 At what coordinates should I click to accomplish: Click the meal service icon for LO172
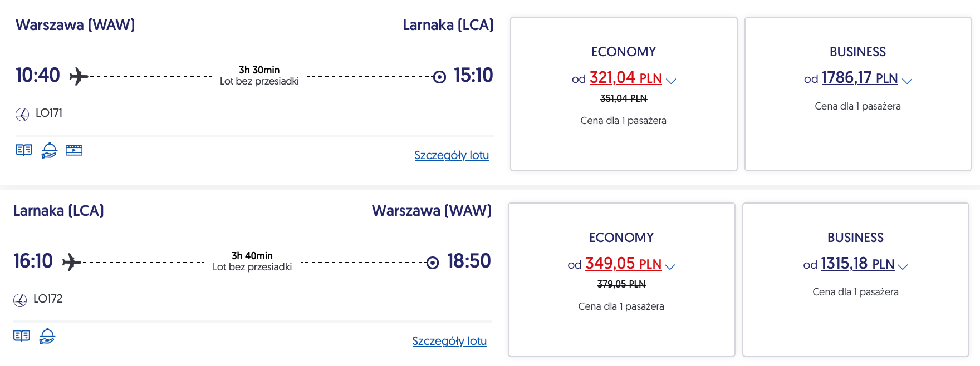pos(47,336)
